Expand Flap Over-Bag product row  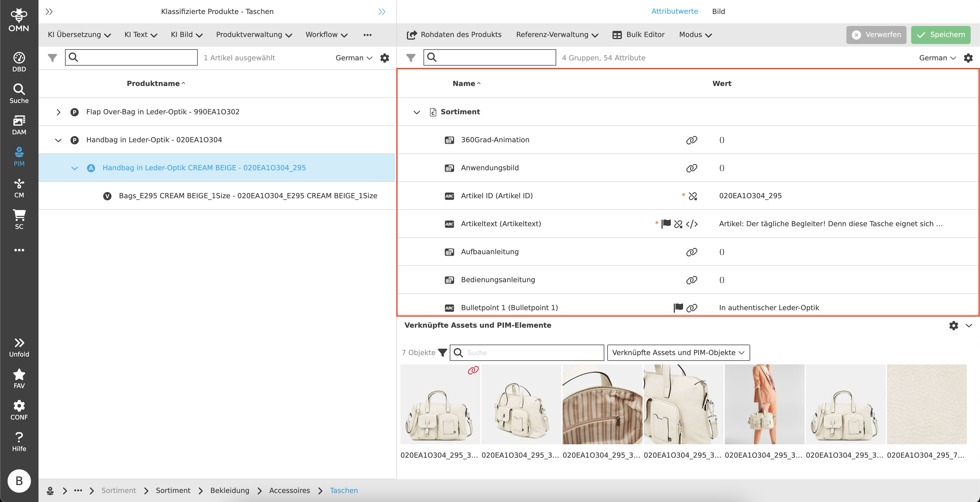tap(58, 112)
